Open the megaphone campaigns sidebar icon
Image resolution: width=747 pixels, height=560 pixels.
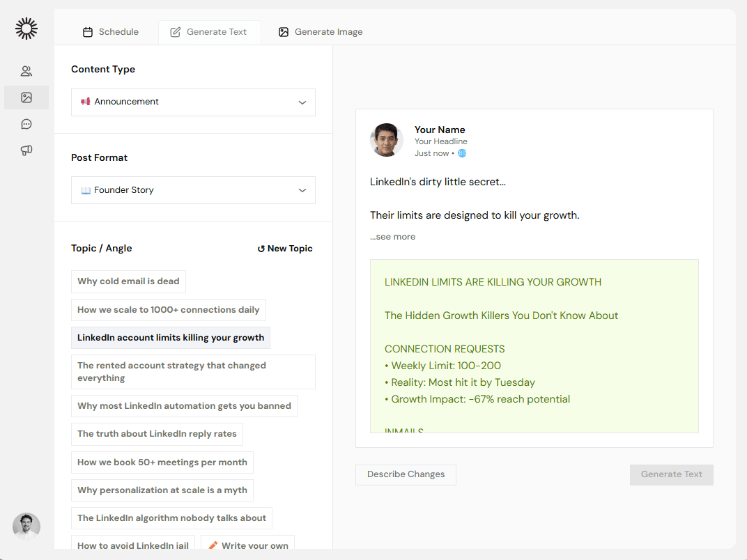[26, 150]
